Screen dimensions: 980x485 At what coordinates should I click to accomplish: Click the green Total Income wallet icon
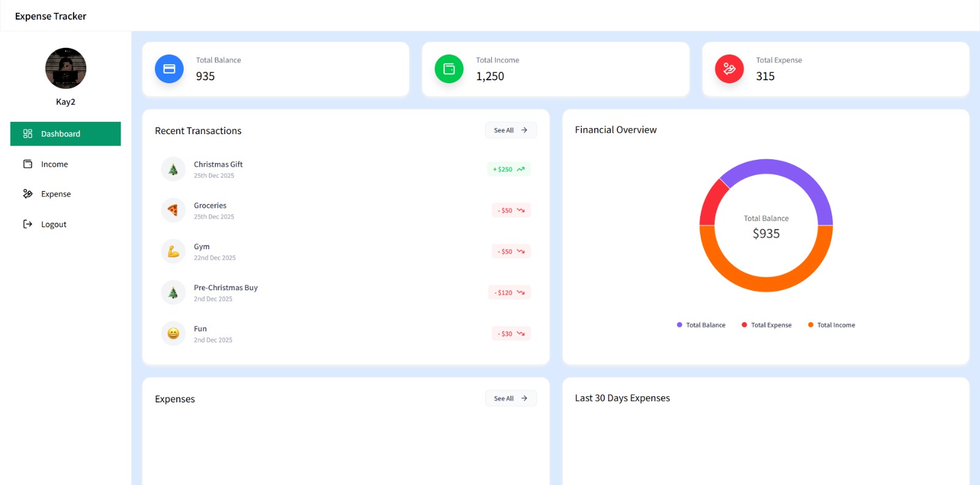coord(449,69)
